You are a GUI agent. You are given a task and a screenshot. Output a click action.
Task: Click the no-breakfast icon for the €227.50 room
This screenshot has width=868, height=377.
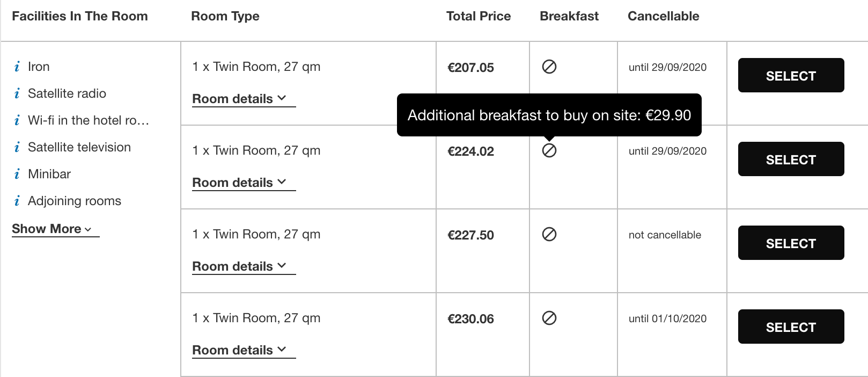coord(549,234)
